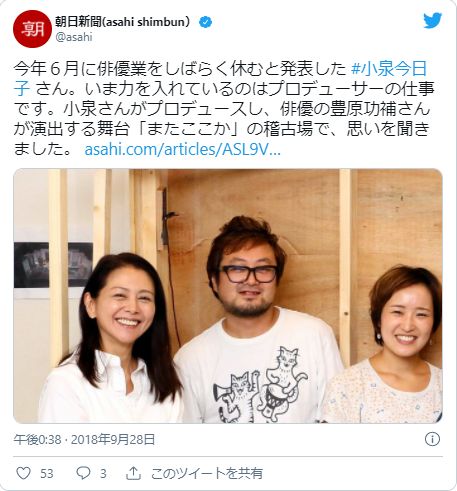
Task: Click the 午後0:38 timestamp
Action: 37,440
